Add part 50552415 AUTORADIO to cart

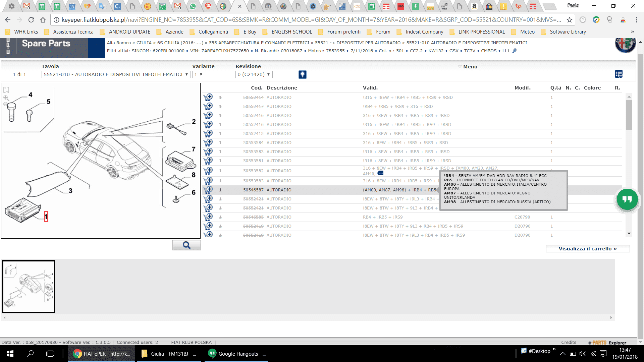208,133
